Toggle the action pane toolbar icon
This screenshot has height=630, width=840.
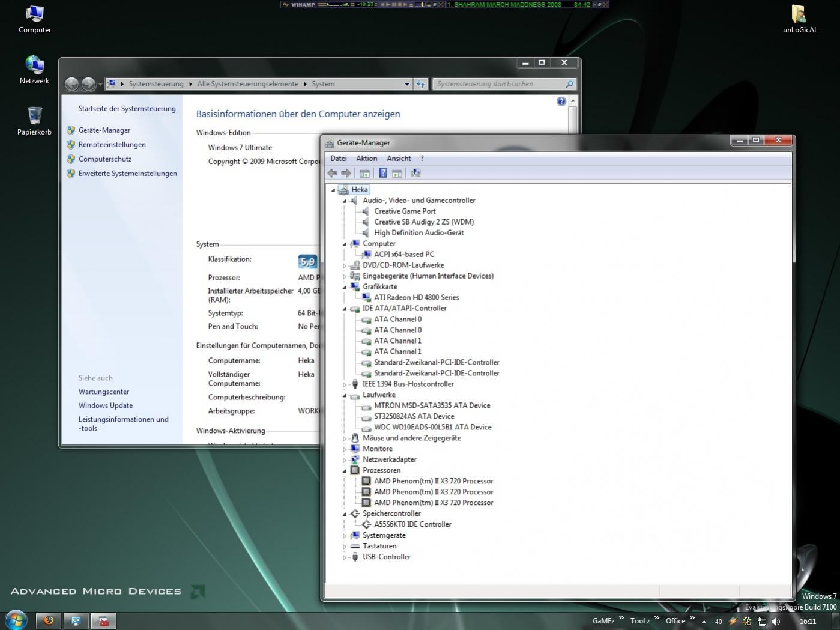[397, 173]
